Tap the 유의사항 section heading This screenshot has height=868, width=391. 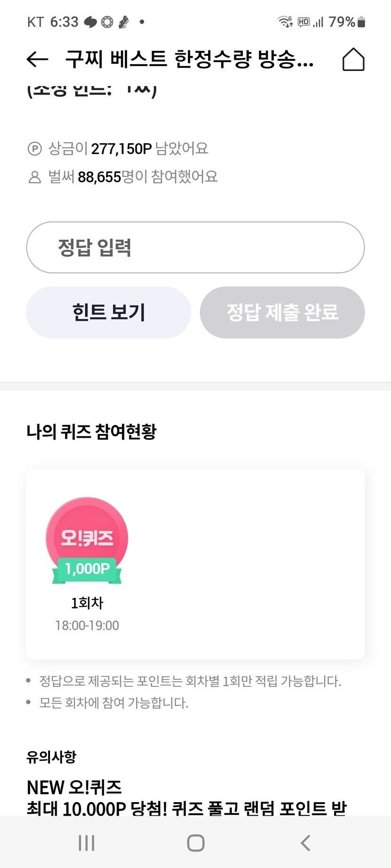51,757
